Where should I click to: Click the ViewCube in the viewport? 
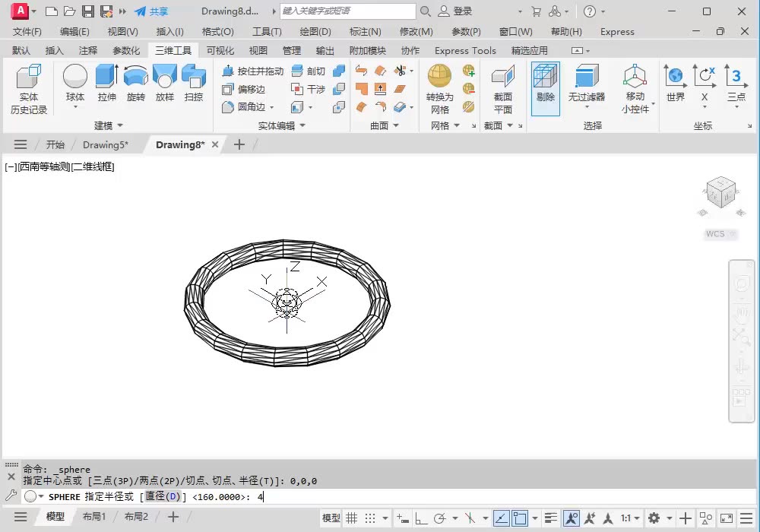(720, 193)
